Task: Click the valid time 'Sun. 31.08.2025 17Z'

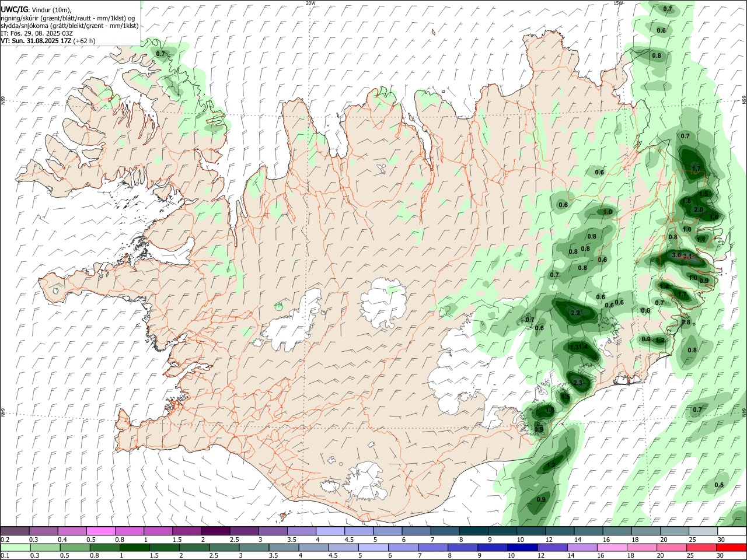Action: tap(42, 41)
